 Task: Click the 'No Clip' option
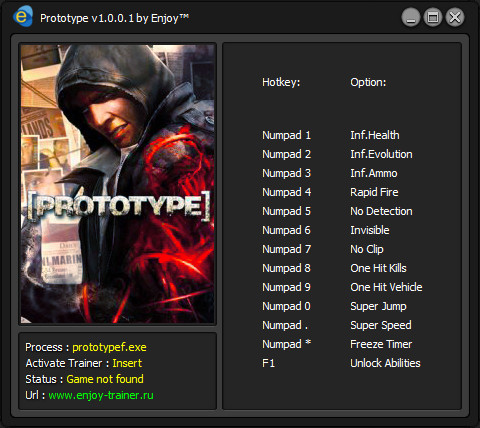click(367, 249)
